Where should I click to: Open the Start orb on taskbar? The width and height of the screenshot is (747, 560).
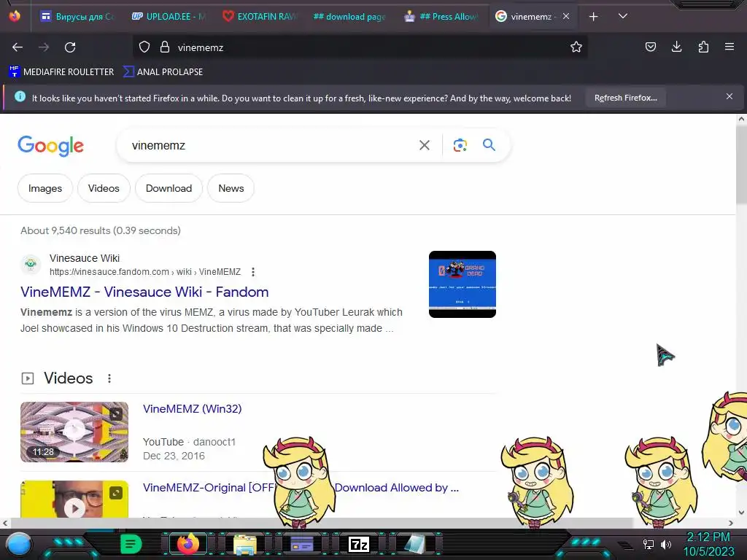(x=18, y=544)
